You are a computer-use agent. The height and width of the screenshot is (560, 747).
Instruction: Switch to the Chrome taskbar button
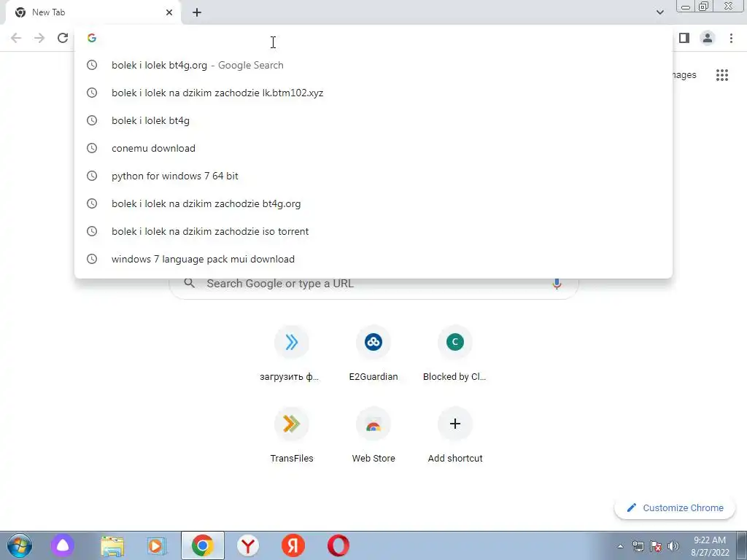[x=203, y=545]
